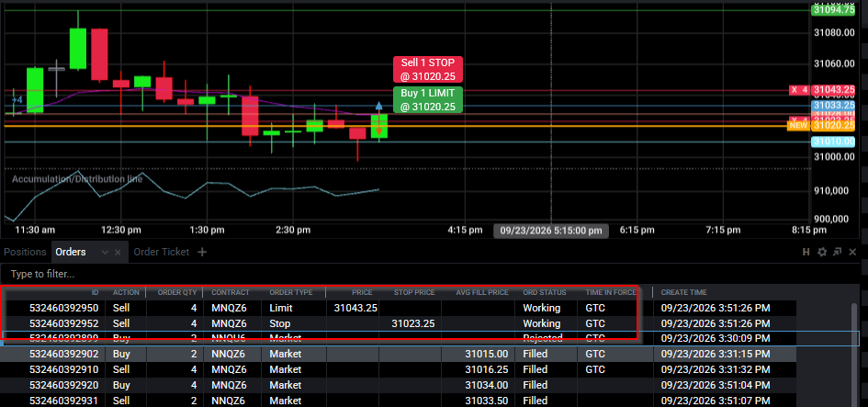The width and height of the screenshot is (868, 407).
Task: Open the Orders tab dropdown chevron
Action: point(105,253)
